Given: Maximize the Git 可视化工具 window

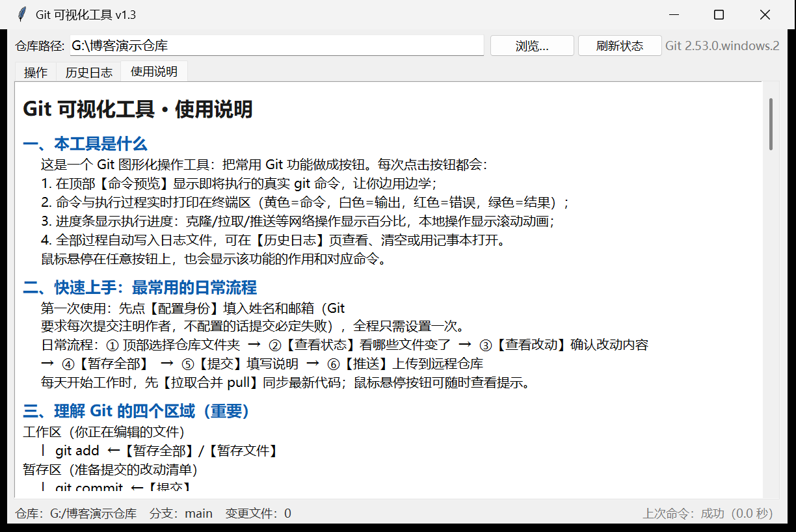Looking at the screenshot, I should [x=719, y=14].
